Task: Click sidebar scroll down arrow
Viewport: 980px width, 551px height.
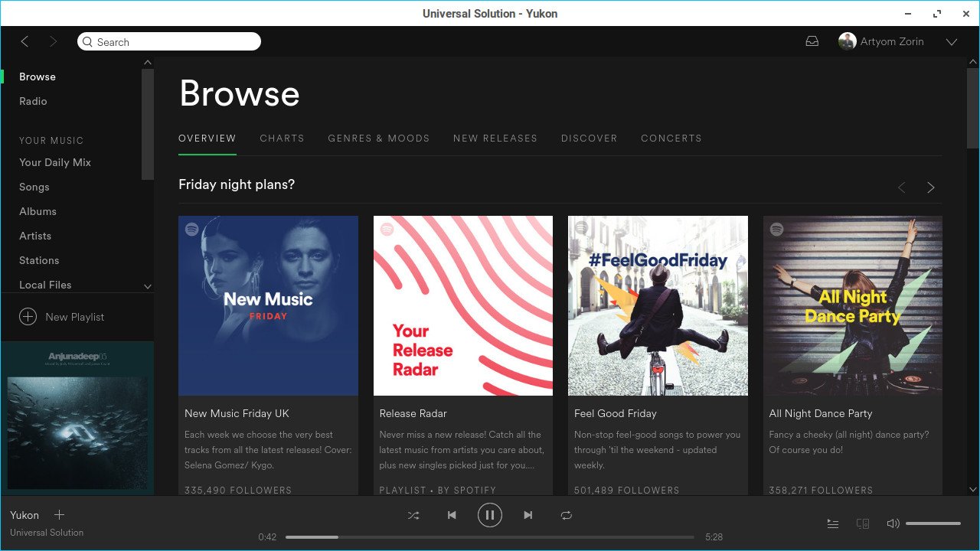Action: pos(148,286)
